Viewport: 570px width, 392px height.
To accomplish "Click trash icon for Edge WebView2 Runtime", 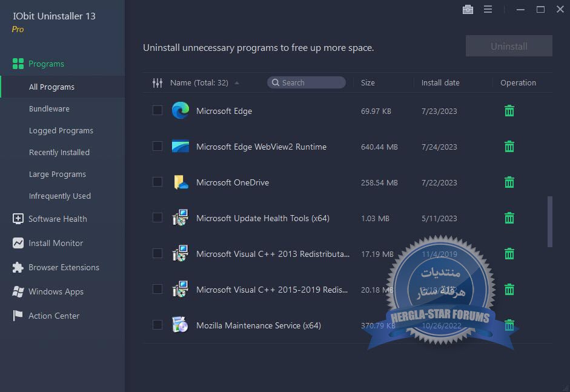I will 509,146.
